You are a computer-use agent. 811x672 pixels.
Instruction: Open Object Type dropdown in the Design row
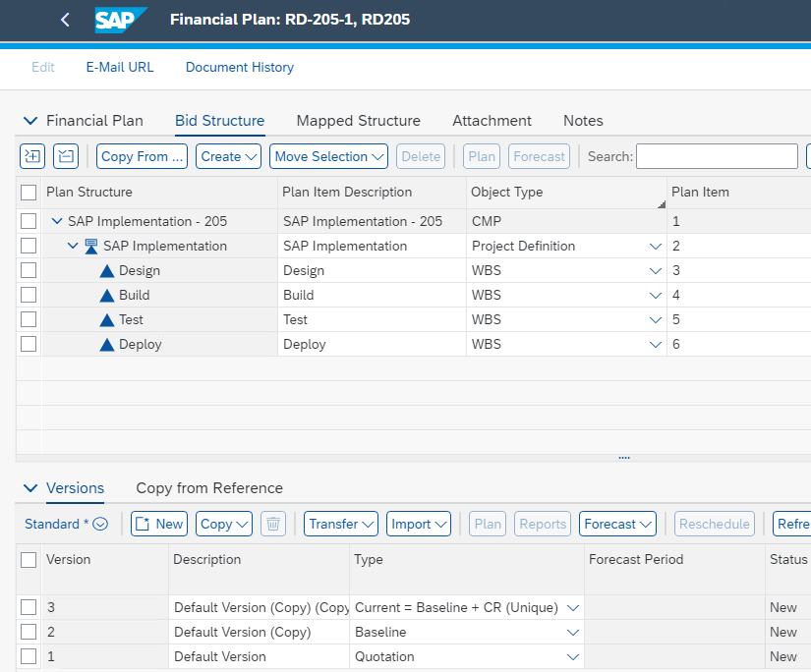pos(656,271)
